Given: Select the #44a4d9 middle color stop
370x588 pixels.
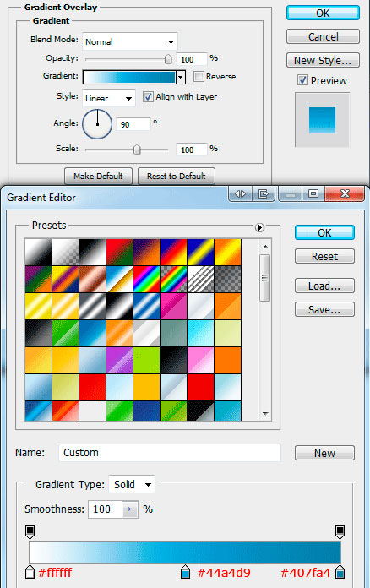Looking at the screenshot, I should point(185,572).
